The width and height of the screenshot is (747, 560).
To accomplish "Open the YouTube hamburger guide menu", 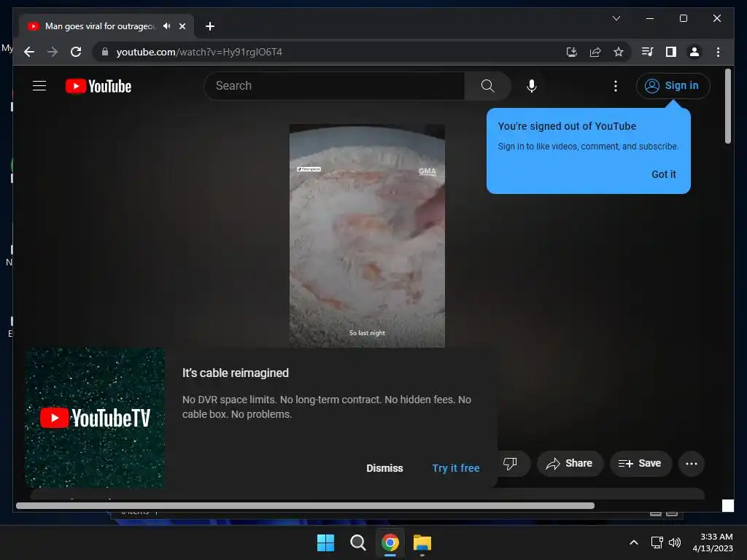I will pos(39,86).
